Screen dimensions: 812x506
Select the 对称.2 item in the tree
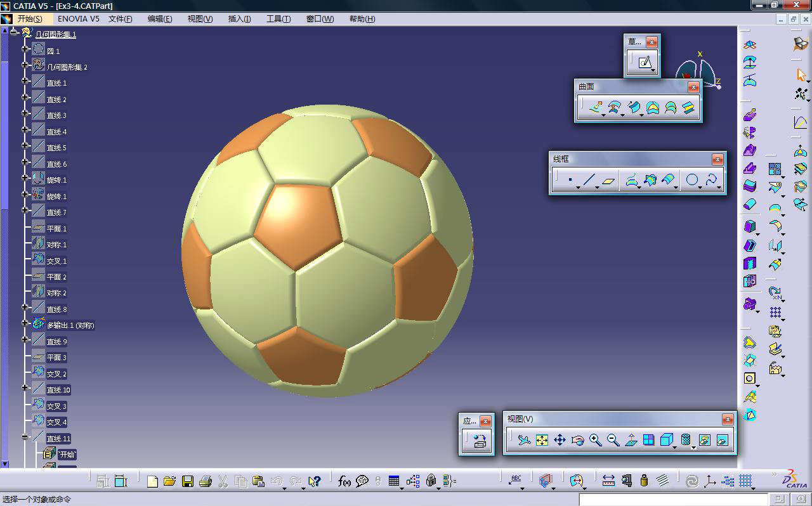coord(56,293)
